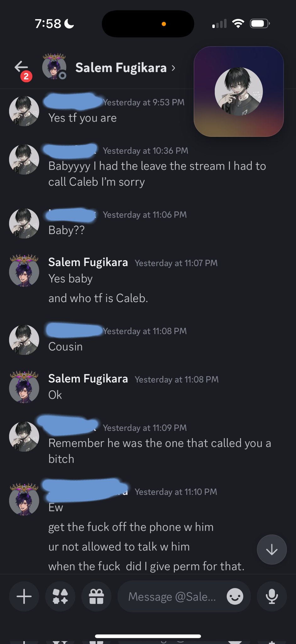The height and width of the screenshot is (644, 296).
Task: Tap avatar beside "Yes tf you are"
Action: pos(24,111)
